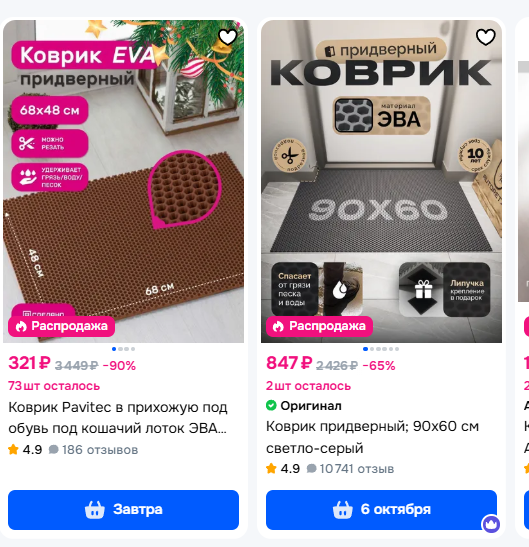Select last image dot of gray doormat
This screenshot has height=547, width=529.
point(397,349)
